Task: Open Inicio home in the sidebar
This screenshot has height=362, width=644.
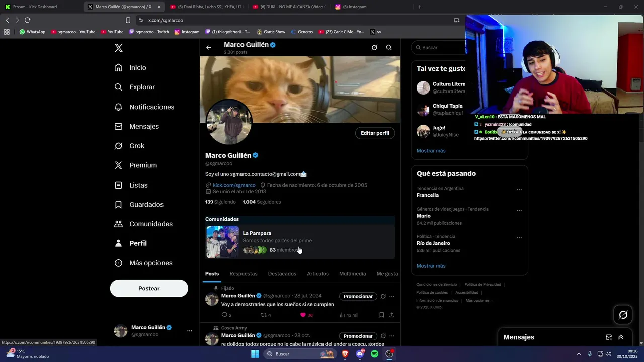Action: [x=130, y=68]
